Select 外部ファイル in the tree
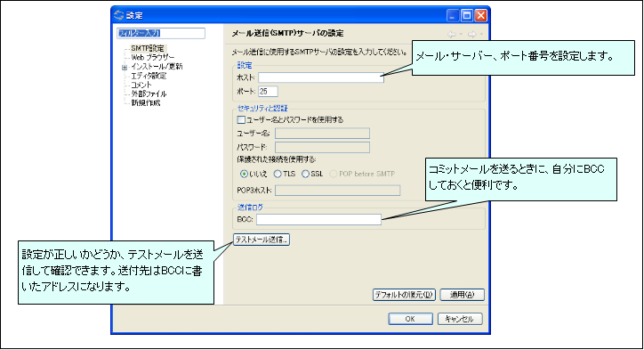Viewport: 644px width, 350px height. coord(149,94)
